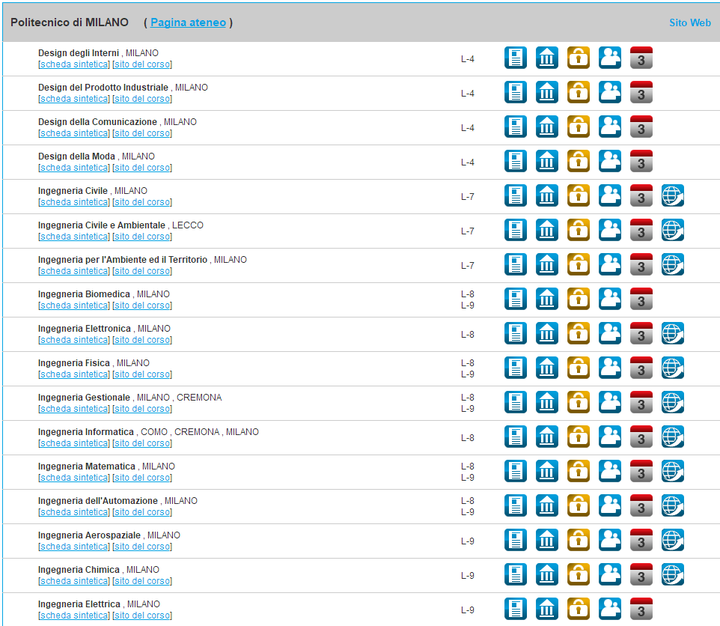
Task: Click building icon in Design del Prodotto Industriale row
Action: coord(547,92)
